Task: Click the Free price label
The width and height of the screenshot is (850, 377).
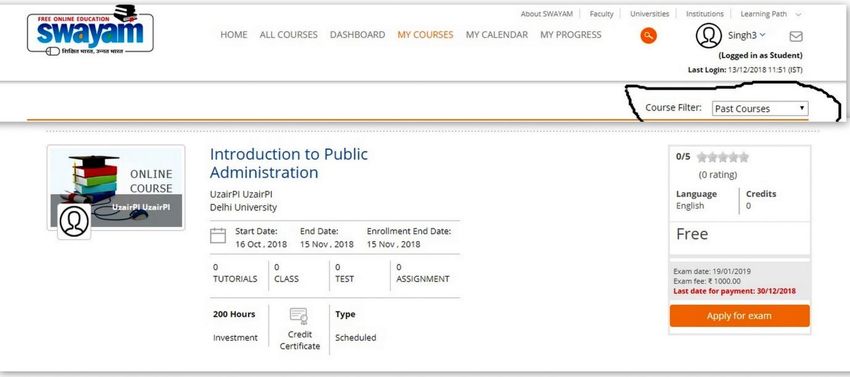Action: click(x=692, y=234)
